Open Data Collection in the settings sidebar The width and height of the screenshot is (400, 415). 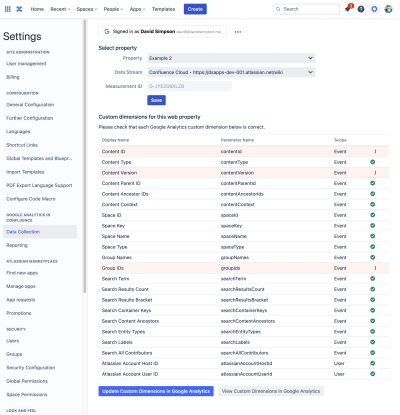[x=40, y=232]
